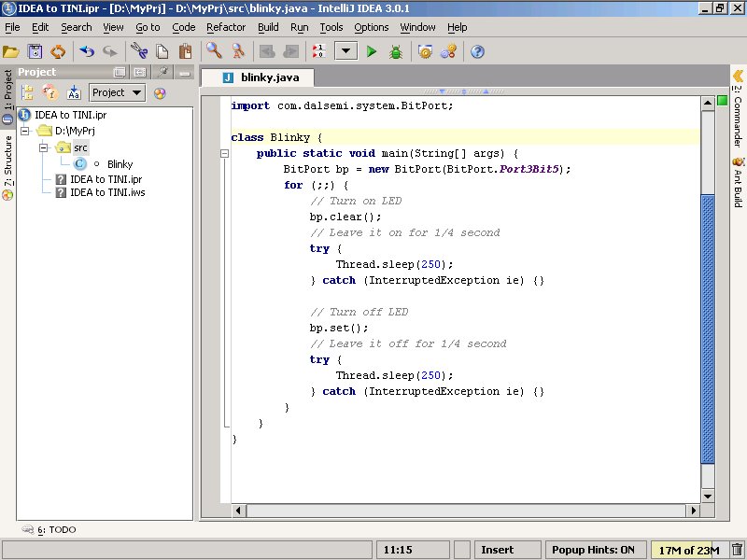Click the Copy documents icon
This screenshot has height=560, width=747.
[x=162, y=51]
